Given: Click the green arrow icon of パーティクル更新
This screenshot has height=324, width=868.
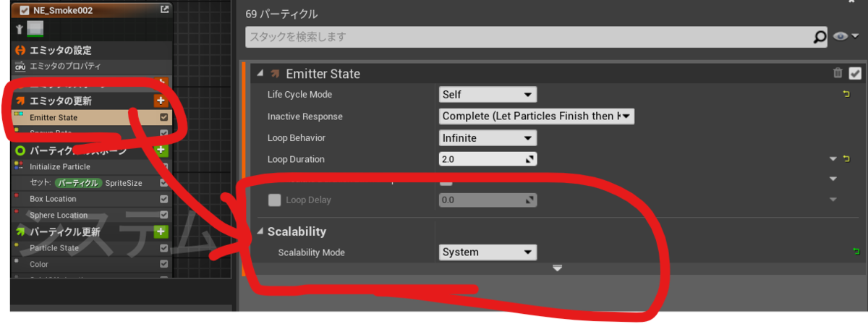Looking at the screenshot, I should [20, 231].
